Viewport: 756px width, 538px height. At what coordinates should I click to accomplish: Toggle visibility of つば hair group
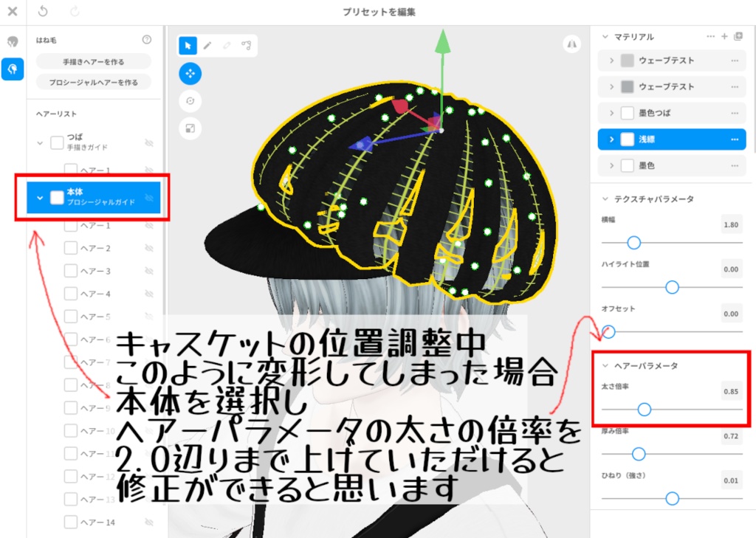click(x=148, y=140)
